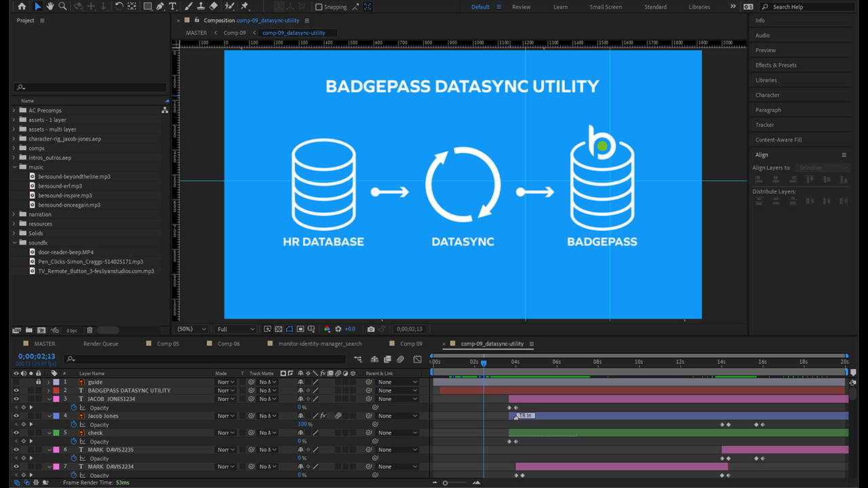The height and width of the screenshot is (488, 868).
Task: Select the Puppet Pin tool
Action: [244, 6]
